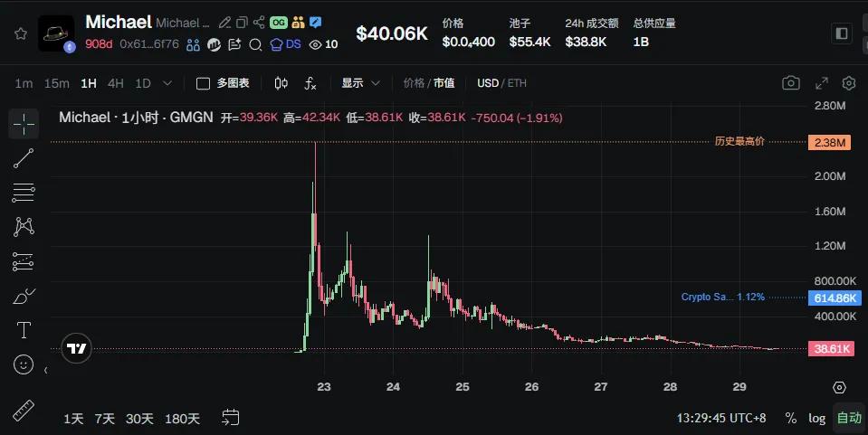Set range to 180天
868x435 pixels.
[182, 419]
